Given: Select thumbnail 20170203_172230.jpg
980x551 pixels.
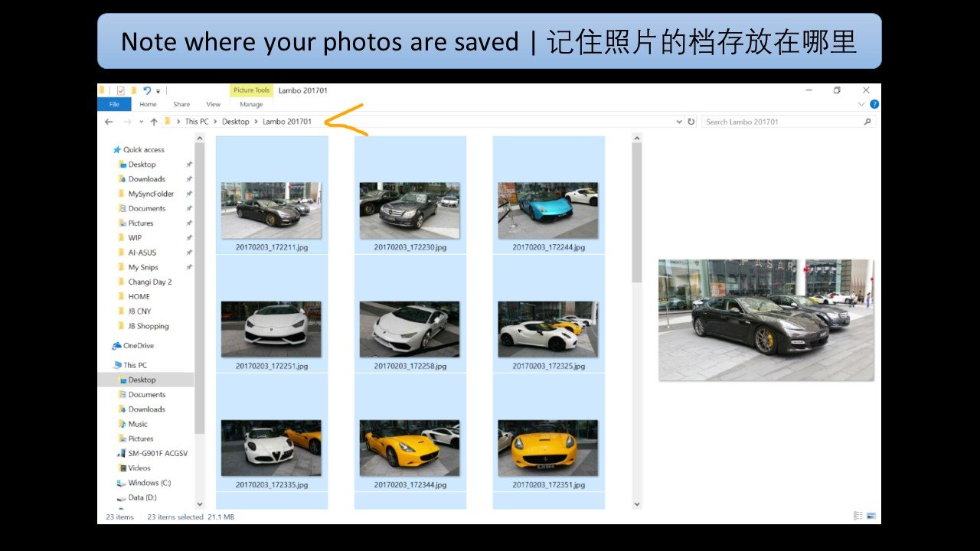Looking at the screenshot, I should tap(410, 210).
